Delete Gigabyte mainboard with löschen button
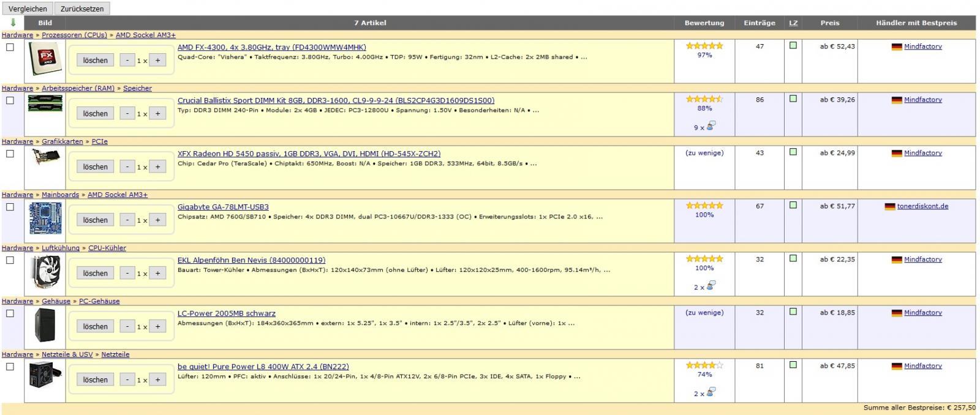Viewport: 980px width, 415px height. click(x=96, y=220)
